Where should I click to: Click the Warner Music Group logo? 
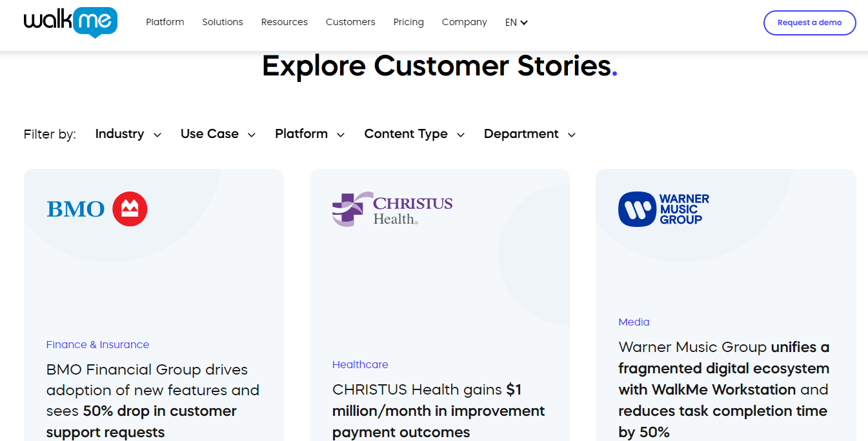tap(663, 209)
